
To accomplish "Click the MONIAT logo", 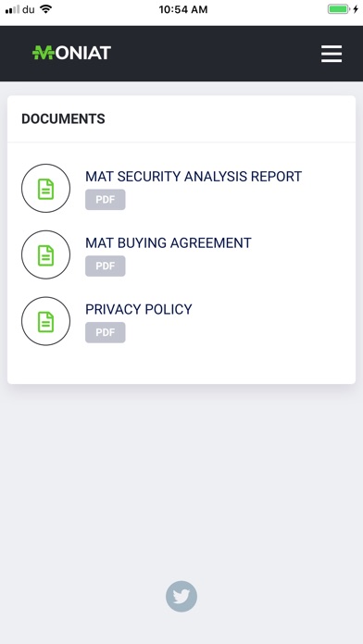I will 71,53.
